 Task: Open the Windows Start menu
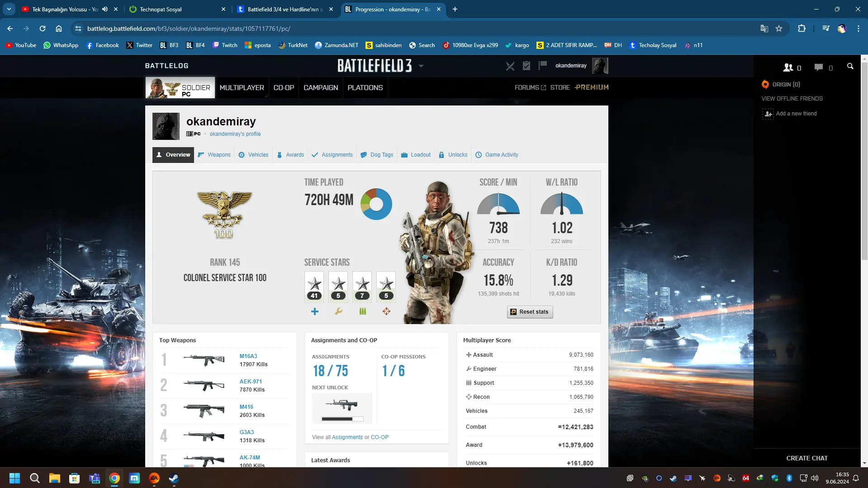(14, 478)
